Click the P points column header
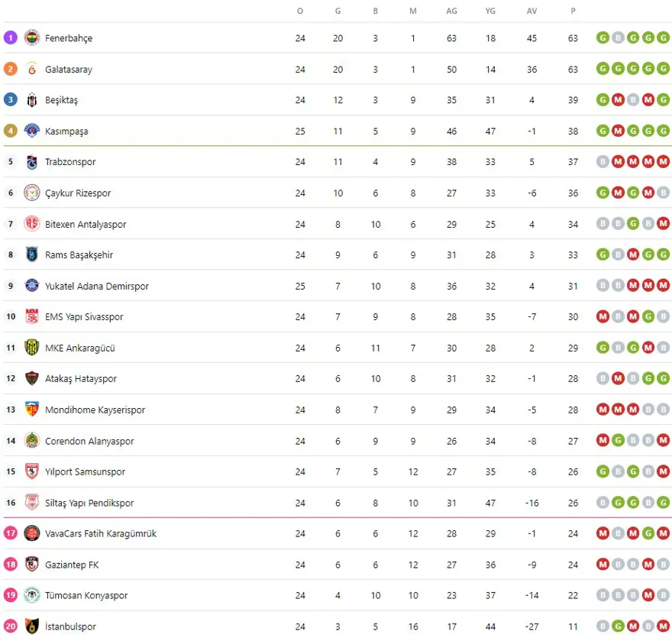Screen dimensions: 672x635 (573, 11)
